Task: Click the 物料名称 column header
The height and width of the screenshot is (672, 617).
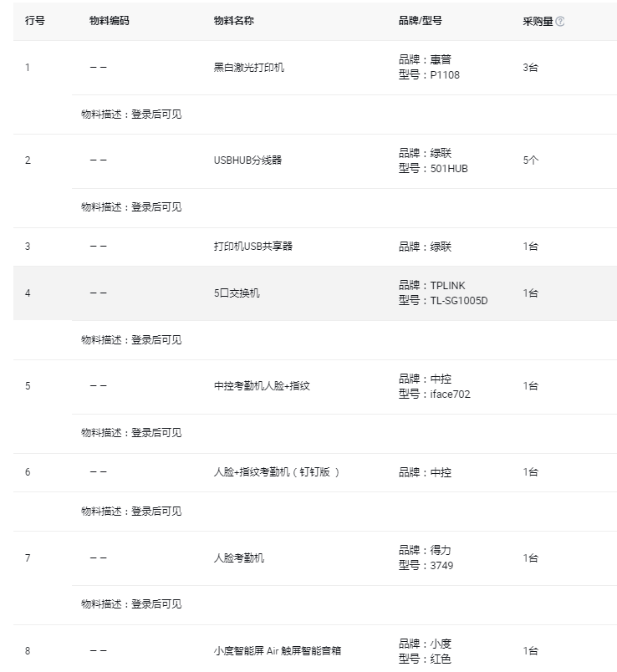Action: tap(234, 21)
